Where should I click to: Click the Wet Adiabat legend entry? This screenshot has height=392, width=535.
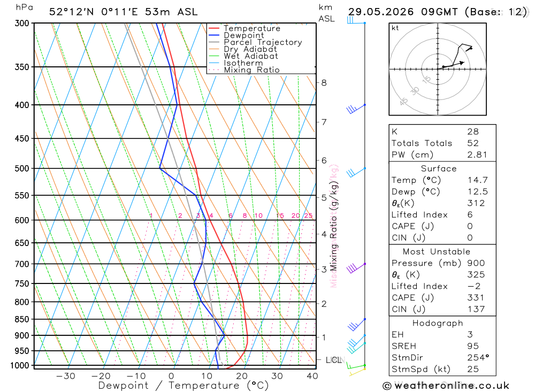(x=243, y=56)
